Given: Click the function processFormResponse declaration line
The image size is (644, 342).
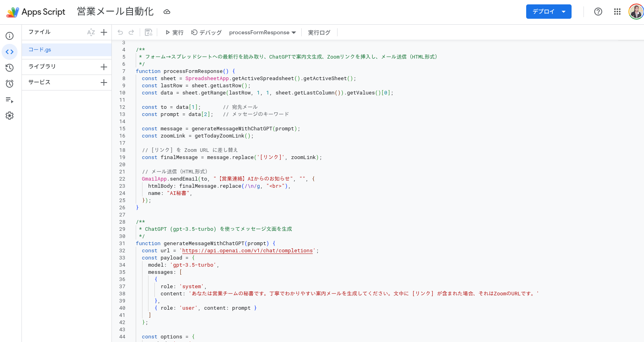Looking at the screenshot, I should tap(185, 71).
